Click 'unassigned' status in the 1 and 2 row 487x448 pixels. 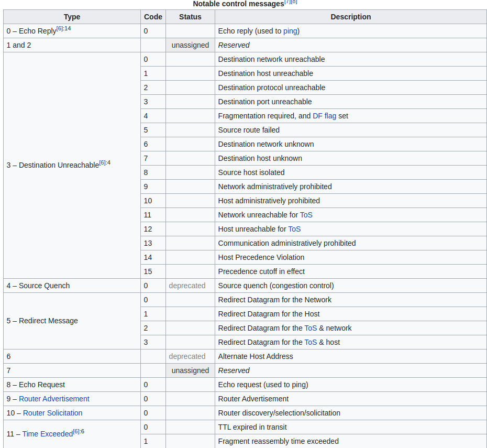[x=190, y=45]
